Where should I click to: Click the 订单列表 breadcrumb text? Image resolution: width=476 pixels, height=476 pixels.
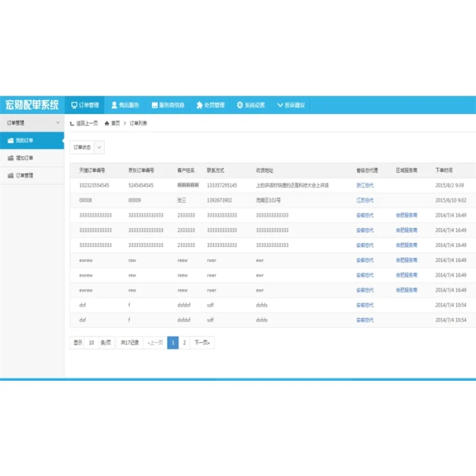pos(139,123)
